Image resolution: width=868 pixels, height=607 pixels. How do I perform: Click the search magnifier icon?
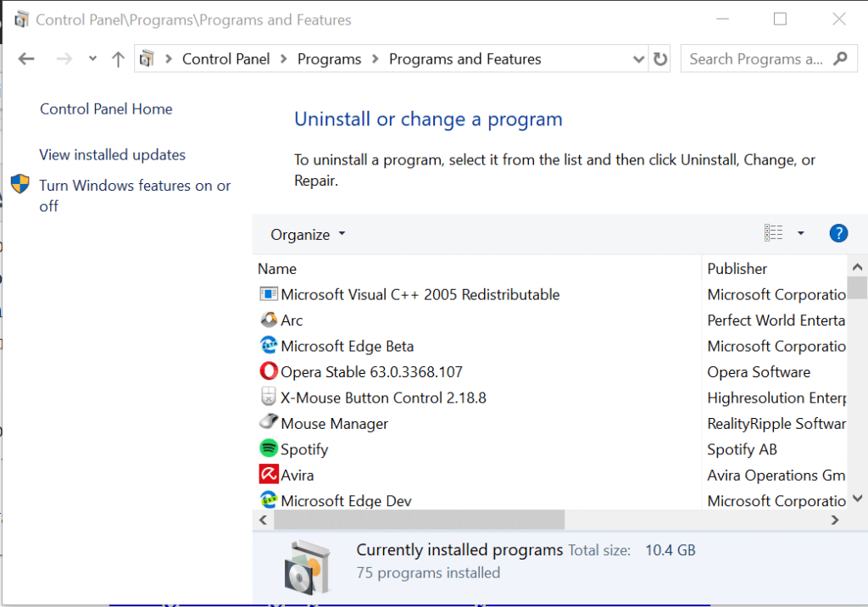click(840, 58)
